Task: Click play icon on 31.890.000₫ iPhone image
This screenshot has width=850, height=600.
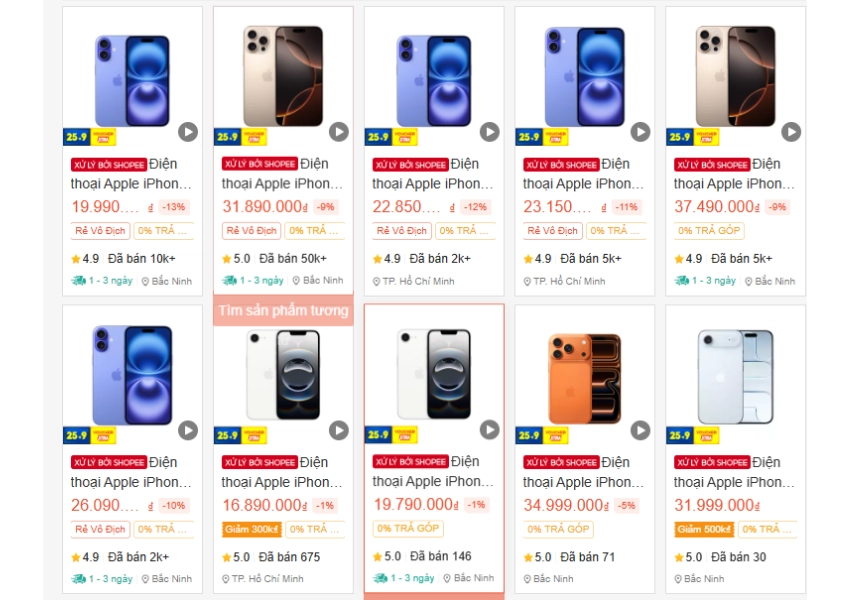Action: (339, 132)
